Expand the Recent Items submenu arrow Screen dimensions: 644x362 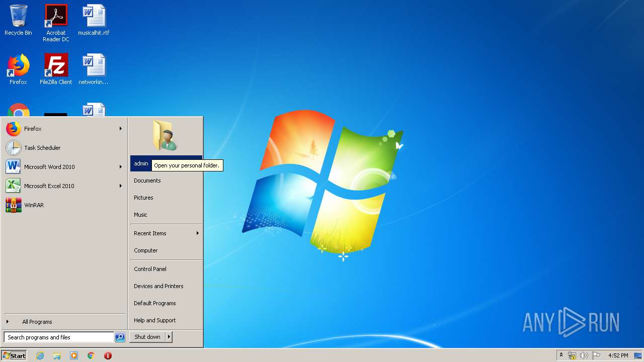tap(198, 233)
